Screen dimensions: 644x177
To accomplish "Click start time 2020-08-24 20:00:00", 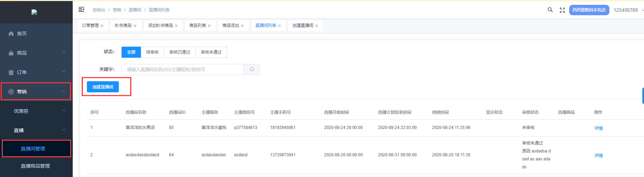I will pos(343,128).
